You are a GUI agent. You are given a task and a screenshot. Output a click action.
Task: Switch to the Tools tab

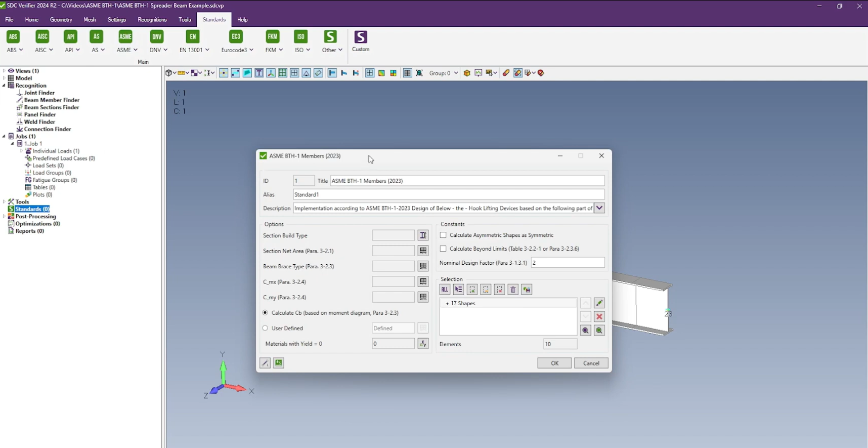[185, 20]
